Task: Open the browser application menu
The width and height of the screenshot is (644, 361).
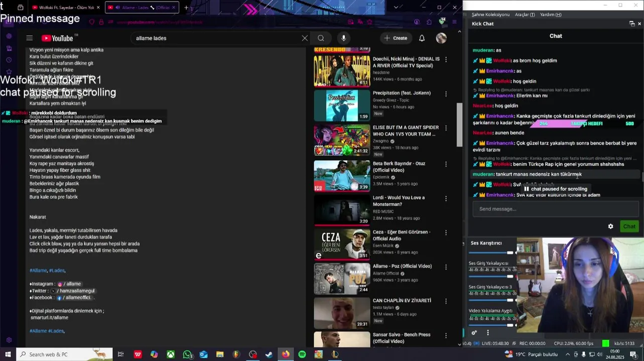Action: [454, 22]
